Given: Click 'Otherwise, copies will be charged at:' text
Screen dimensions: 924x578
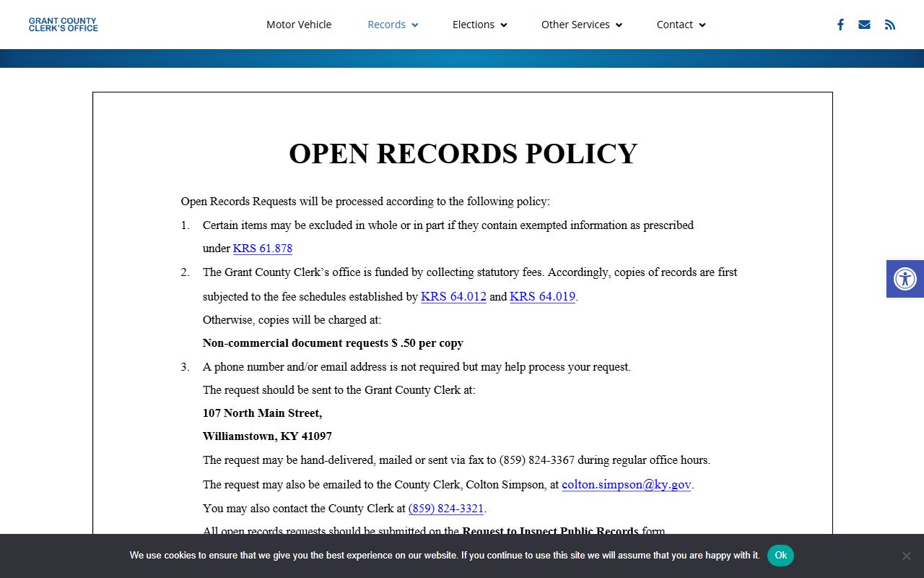Looking at the screenshot, I should 292,319.
